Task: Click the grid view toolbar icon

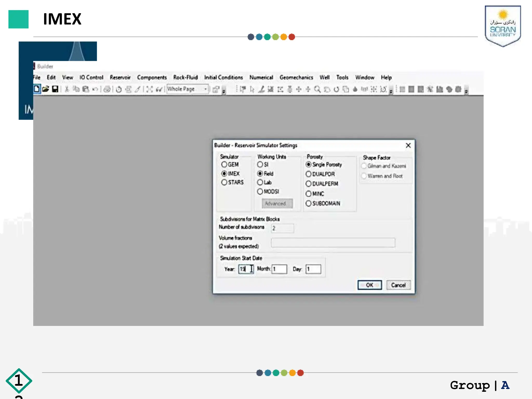Action: [402, 89]
